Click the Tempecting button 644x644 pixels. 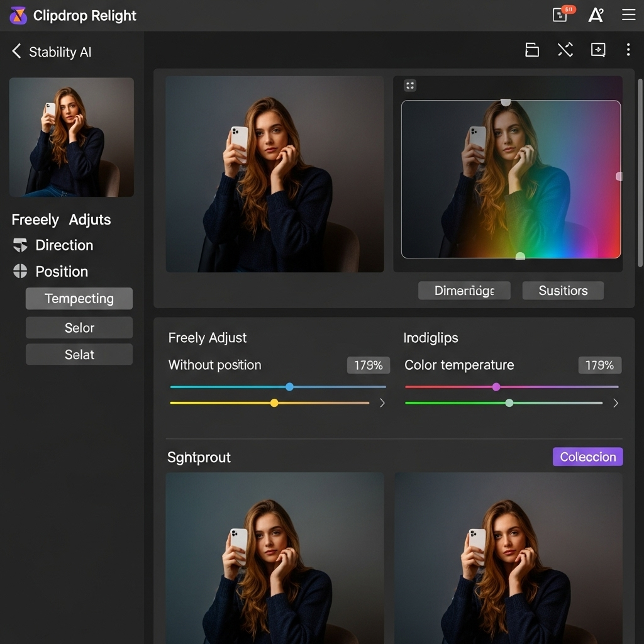(79, 299)
